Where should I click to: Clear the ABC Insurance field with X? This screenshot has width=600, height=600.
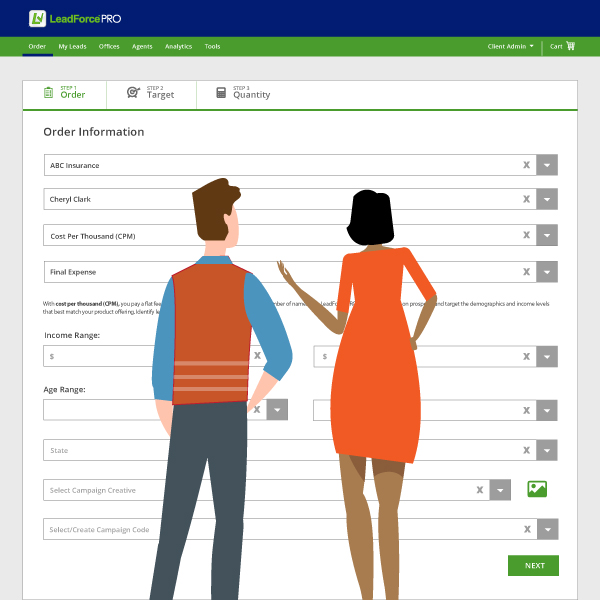(526, 165)
